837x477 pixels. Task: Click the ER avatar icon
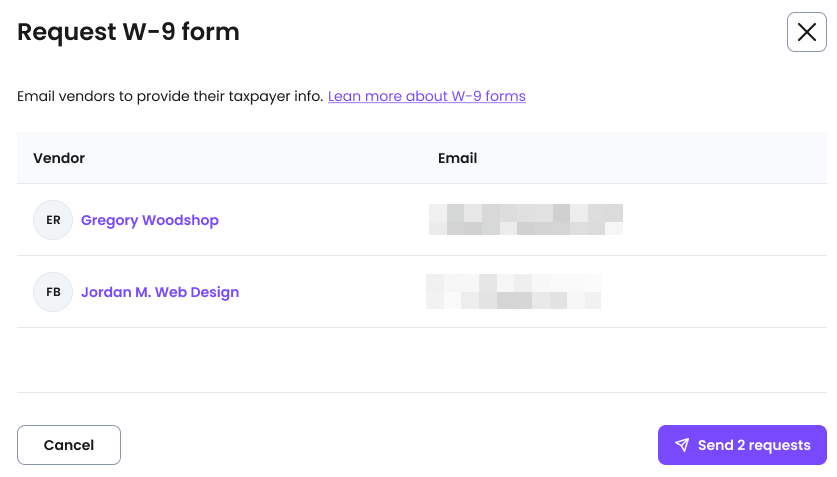[53, 220]
